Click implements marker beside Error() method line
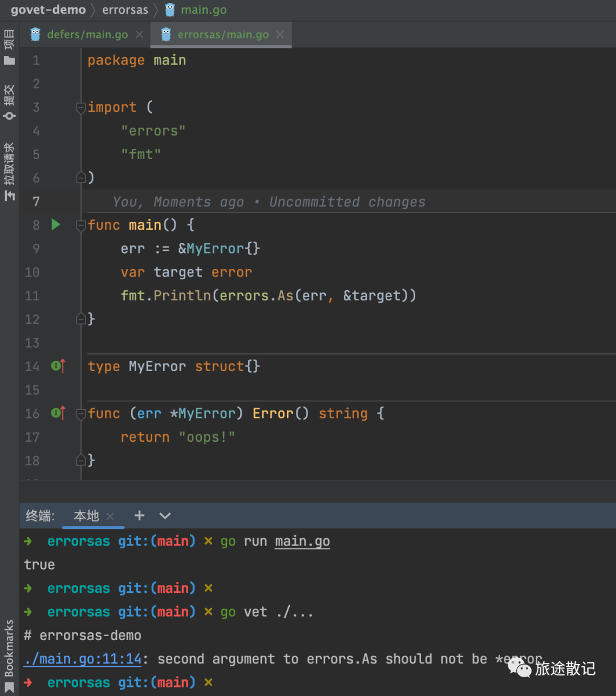Viewport: 616px width, 696px height. 58,413
